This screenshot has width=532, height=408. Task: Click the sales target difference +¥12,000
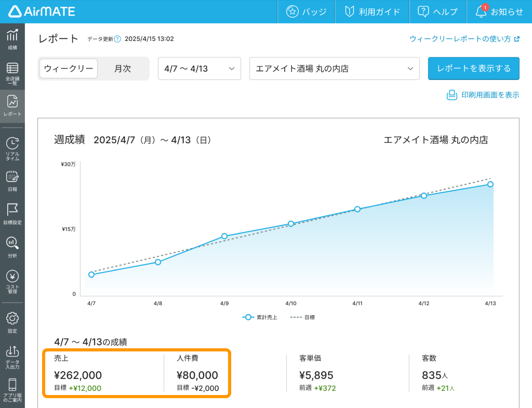point(85,388)
